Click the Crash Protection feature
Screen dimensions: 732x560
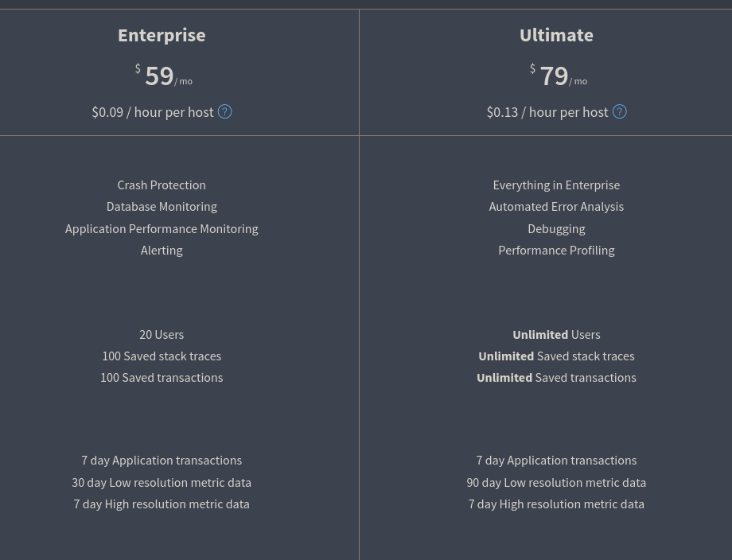(x=162, y=185)
